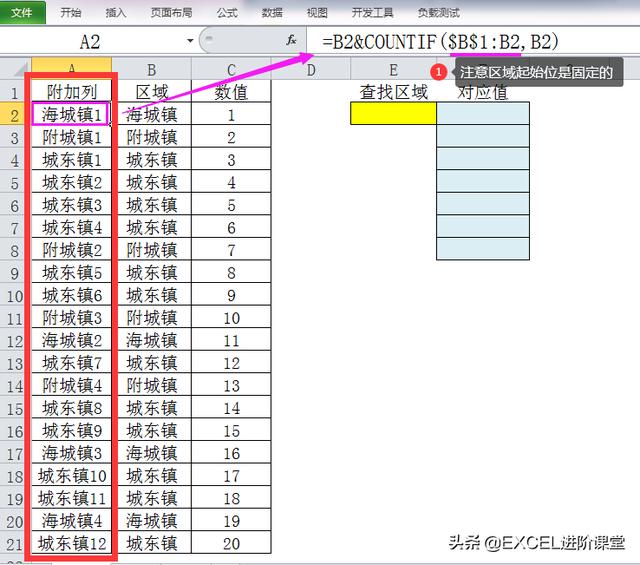This screenshot has height=565, width=640.
Task: Click value 19 in column C
Action: tap(231, 521)
